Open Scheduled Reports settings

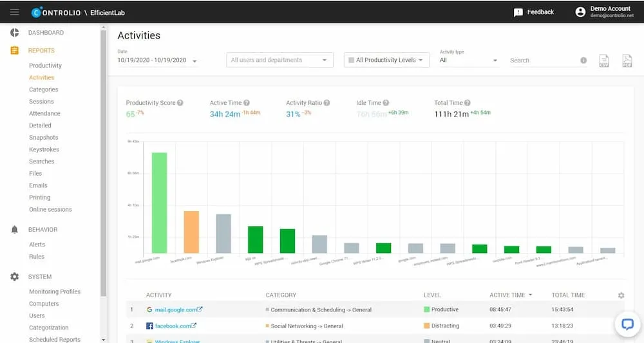click(x=55, y=339)
